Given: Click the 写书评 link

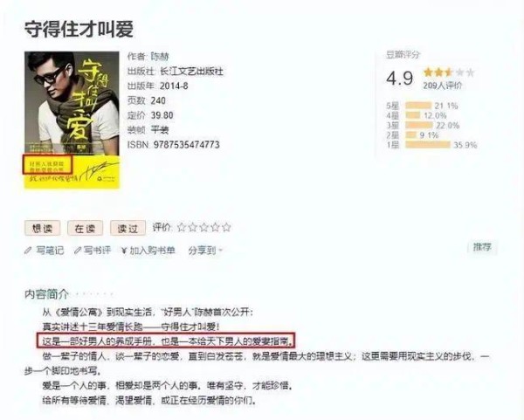Looking at the screenshot, I should 97,251.
